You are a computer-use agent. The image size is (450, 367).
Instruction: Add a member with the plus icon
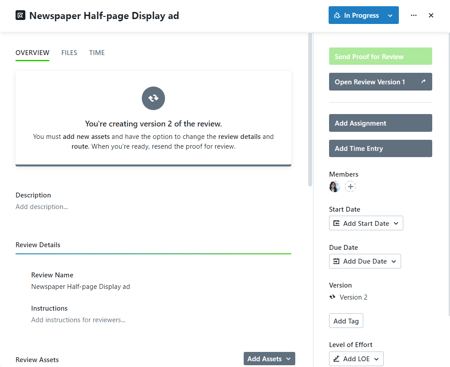[x=350, y=187]
